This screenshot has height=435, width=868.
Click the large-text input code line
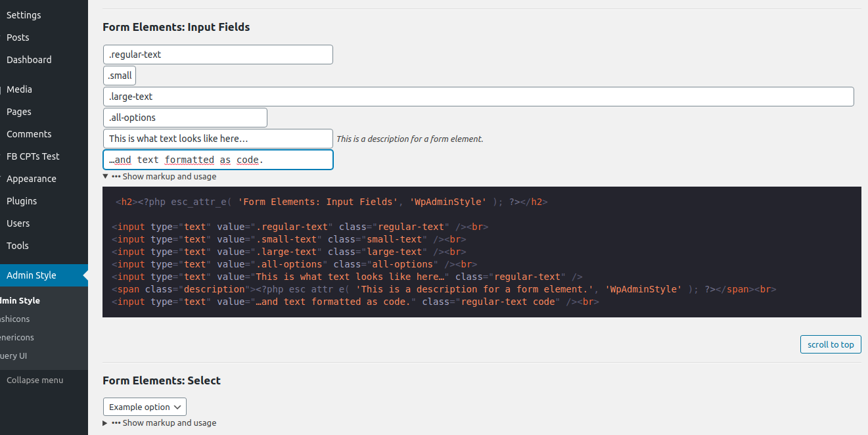(x=289, y=252)
